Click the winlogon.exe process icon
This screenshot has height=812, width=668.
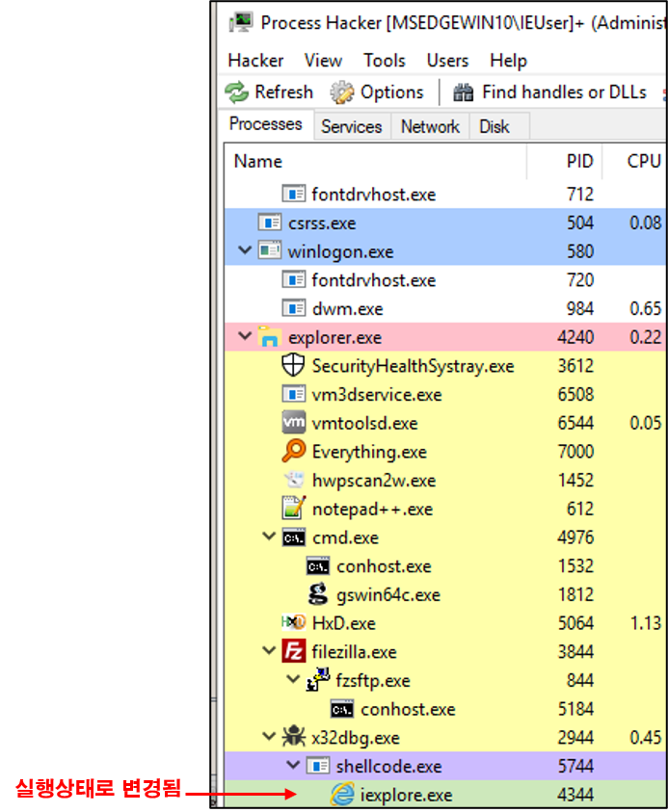(x=270, y=251)
